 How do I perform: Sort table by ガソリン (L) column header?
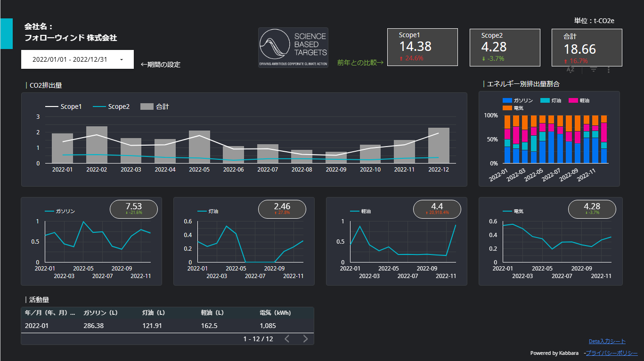100,312
